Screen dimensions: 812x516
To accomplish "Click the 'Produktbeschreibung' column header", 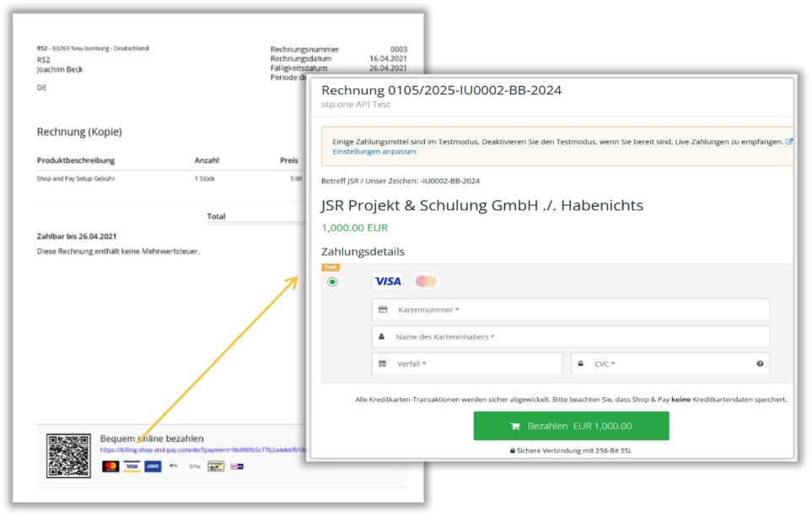I will coord(76,160).
